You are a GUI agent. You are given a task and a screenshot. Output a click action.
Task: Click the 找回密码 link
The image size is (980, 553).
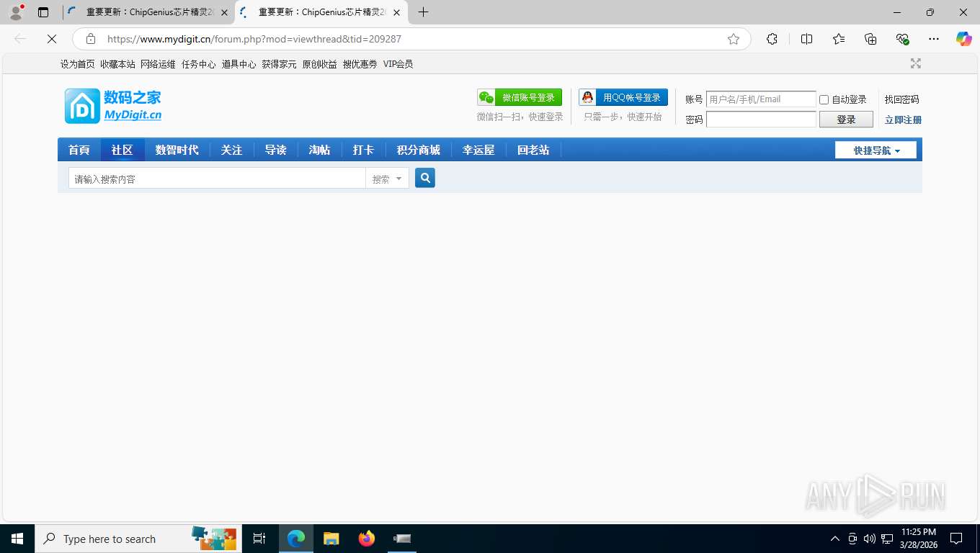tap(902, 99)
